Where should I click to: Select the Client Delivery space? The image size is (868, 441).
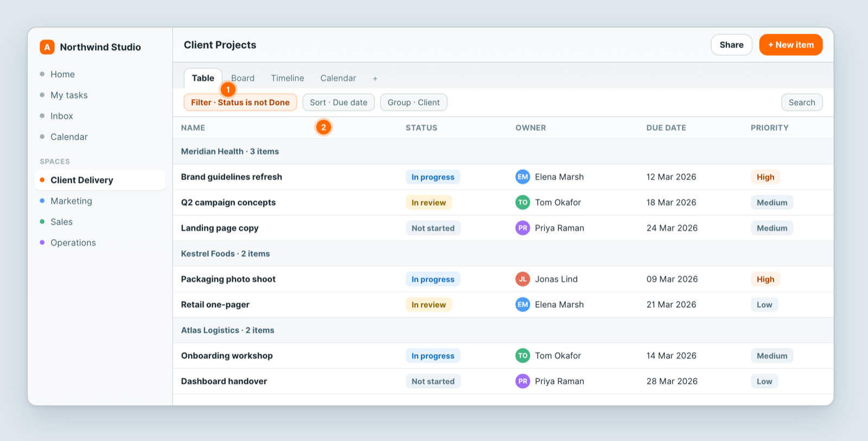(100, 180)
